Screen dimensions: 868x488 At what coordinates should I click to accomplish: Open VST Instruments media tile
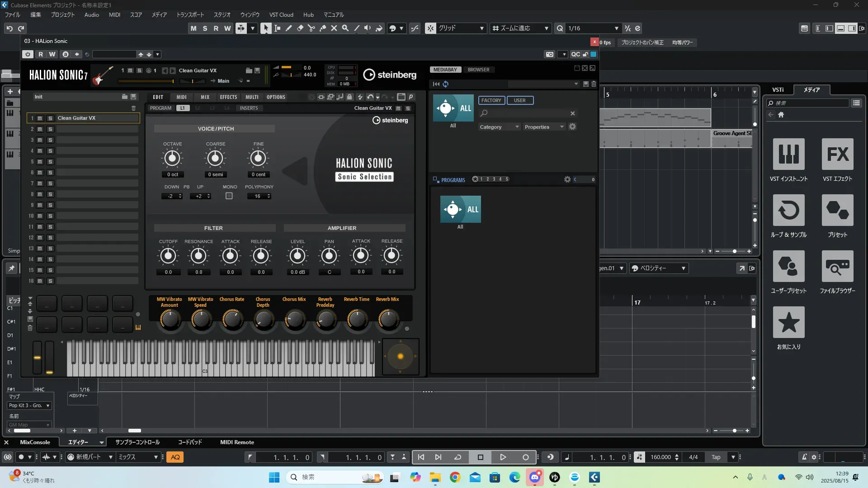click(788, 155)
